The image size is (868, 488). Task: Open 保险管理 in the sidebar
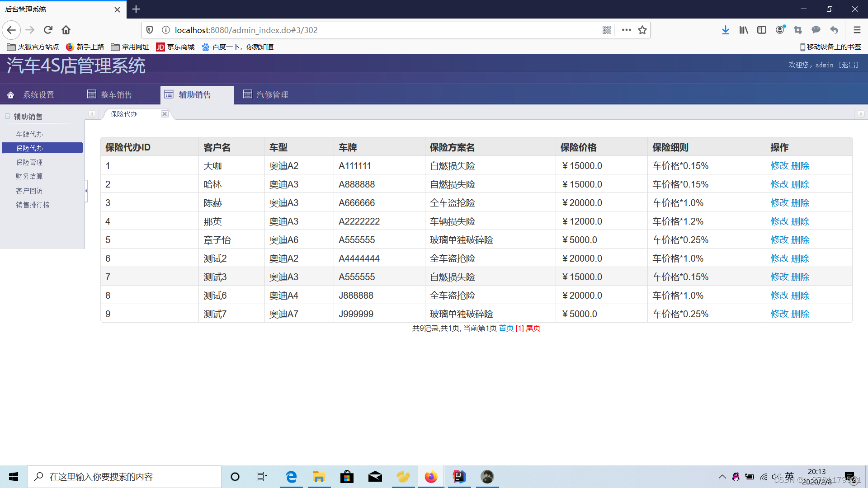pos(29,162)
